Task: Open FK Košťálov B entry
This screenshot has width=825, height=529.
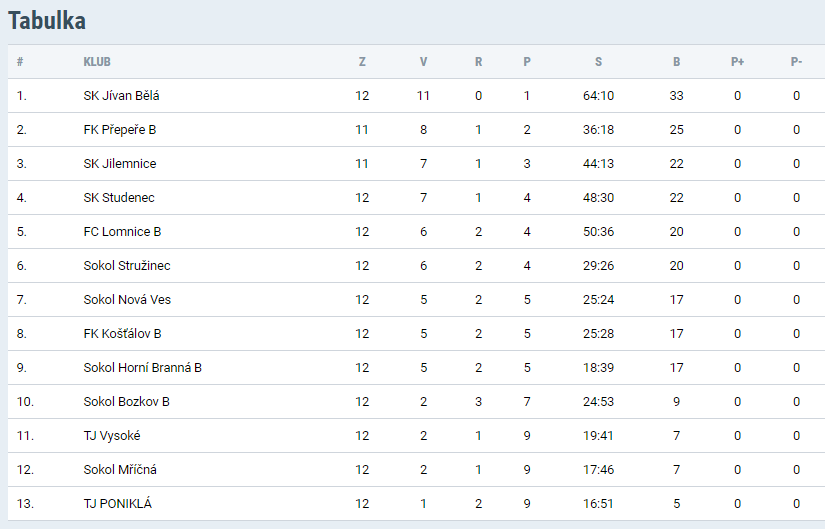Action: point(122,334)
